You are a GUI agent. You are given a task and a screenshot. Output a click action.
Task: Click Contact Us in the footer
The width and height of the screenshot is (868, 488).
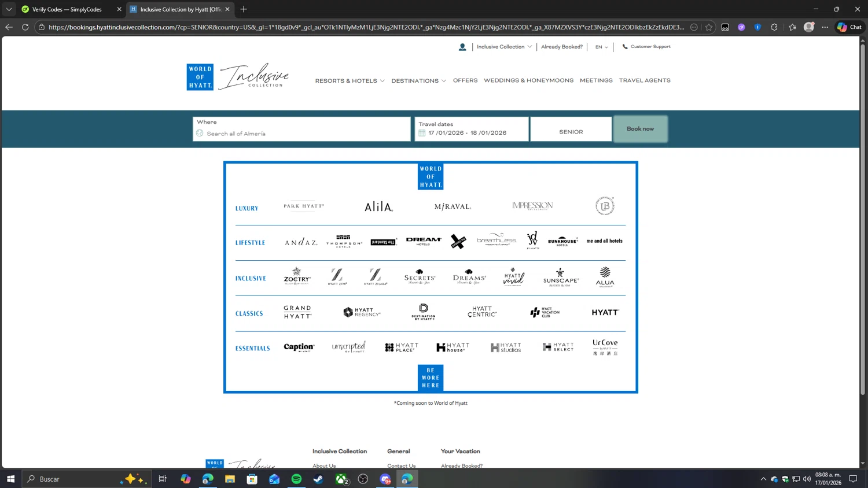(402, 465)
